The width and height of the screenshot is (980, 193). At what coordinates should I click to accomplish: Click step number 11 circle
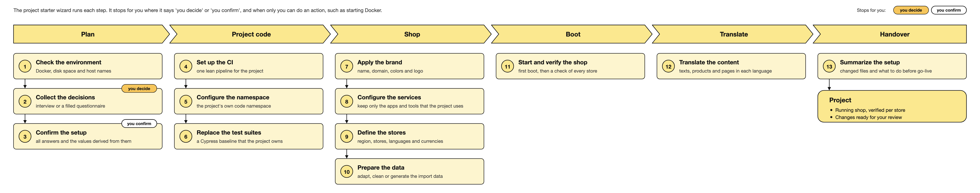coord(508,66)
